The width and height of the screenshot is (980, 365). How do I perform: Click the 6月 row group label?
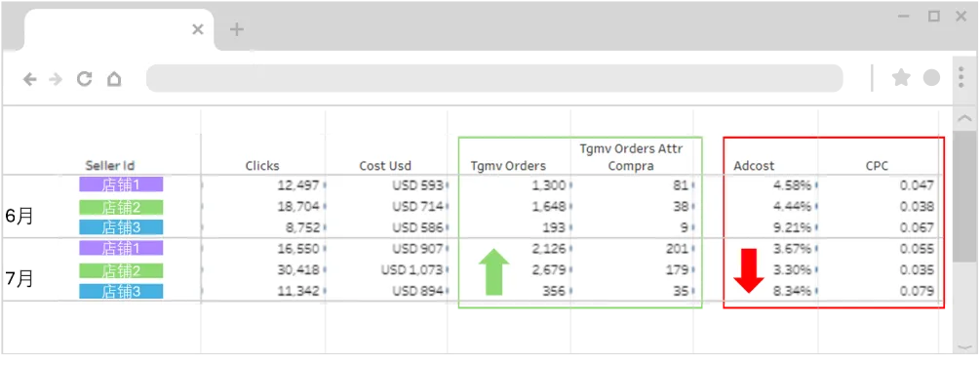pyautogui.click(x=20, y=217)
